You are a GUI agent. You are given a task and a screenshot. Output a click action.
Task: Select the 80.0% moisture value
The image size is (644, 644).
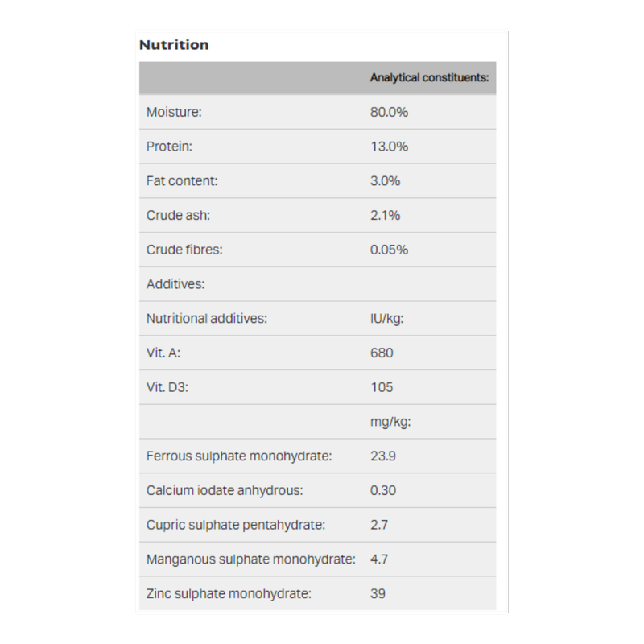click(x=389, y=112)
